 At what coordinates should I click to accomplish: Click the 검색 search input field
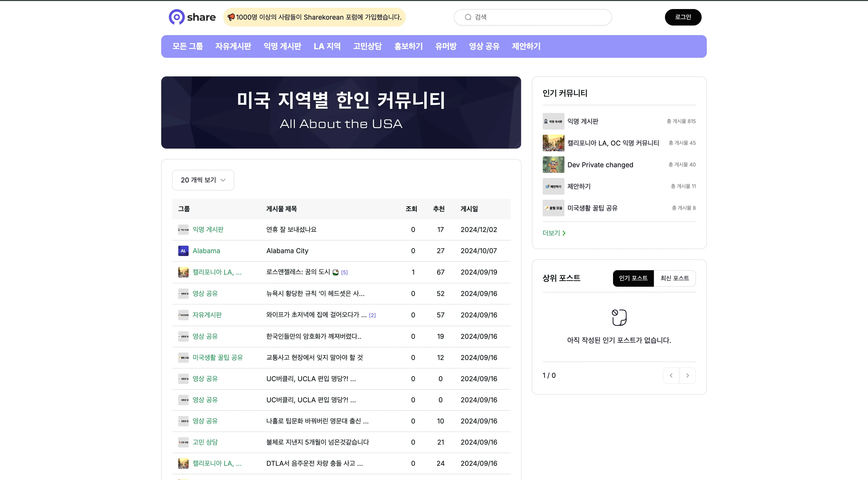click(532, 17)
